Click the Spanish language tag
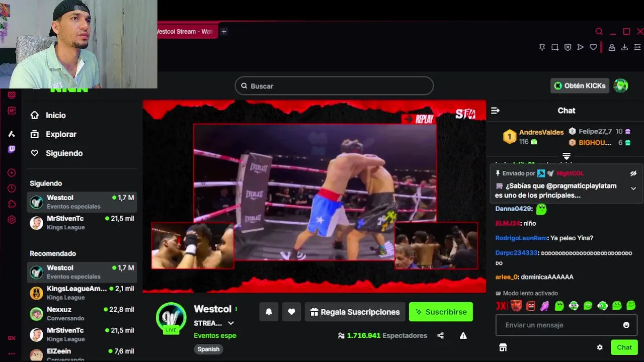 point(208,349)
